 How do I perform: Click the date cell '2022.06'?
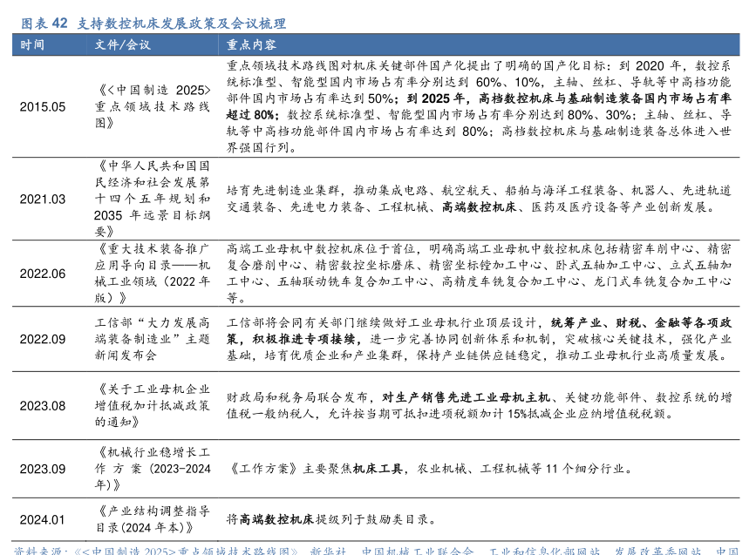(x=43, y=274)
